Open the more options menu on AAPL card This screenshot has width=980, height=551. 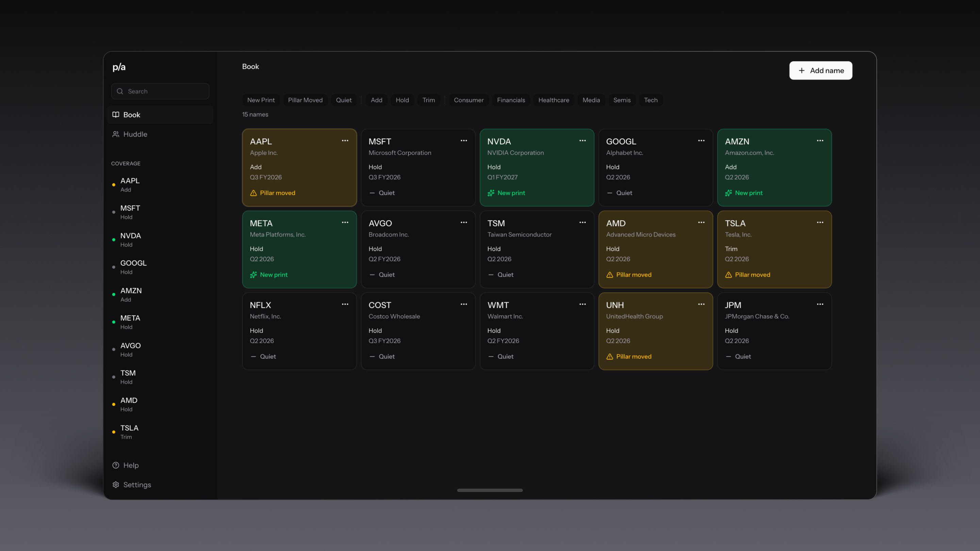click(345, 141)
